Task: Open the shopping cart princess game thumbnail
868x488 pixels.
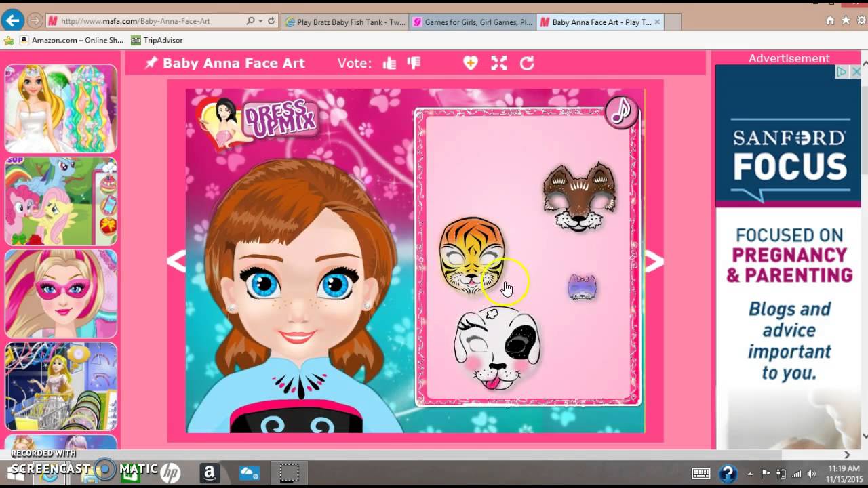Action: coord(61,386)
